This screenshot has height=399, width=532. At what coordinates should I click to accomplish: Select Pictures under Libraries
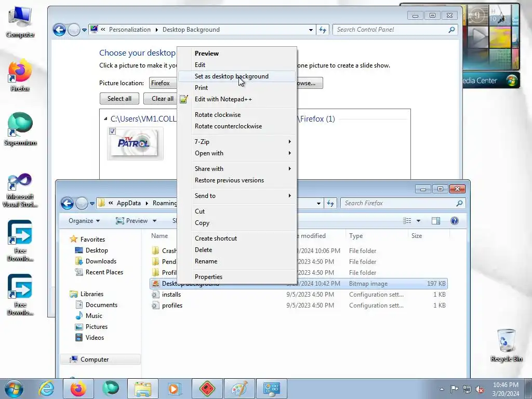pos(96,327)
